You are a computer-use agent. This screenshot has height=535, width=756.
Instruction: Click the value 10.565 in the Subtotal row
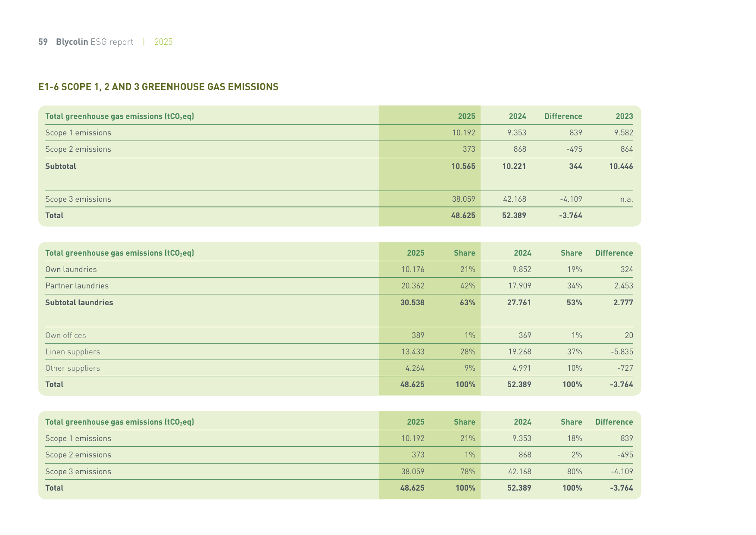pos(463,166)
